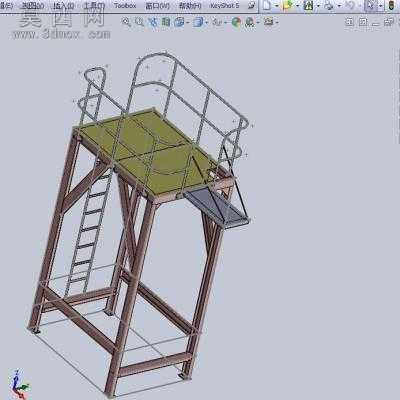Open the 工具(T) Tools menu

tap(94, 6)
